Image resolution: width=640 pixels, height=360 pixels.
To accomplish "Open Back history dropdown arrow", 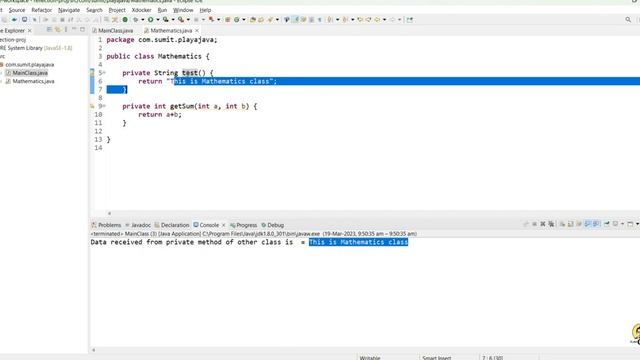I will coord(384,20).
